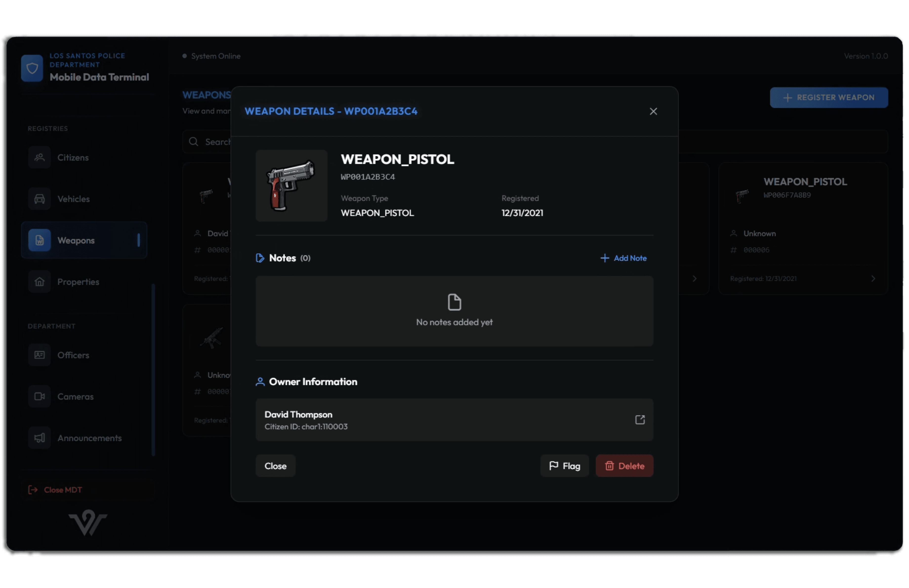Image resolution: width=909 pixels, height=588 pixels.
Task: Click the pistol icon on WP006F7A8B9 card
Action: point(742,196)
